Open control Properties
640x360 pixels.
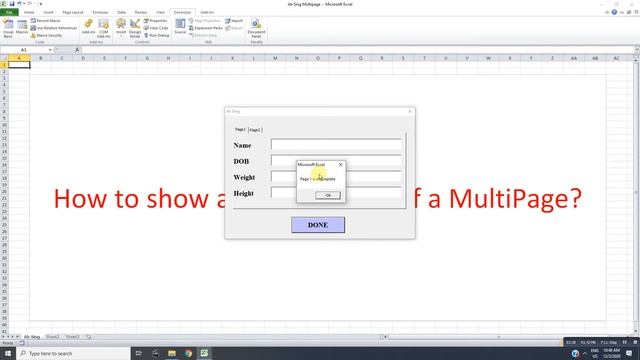tap(156, 20)
